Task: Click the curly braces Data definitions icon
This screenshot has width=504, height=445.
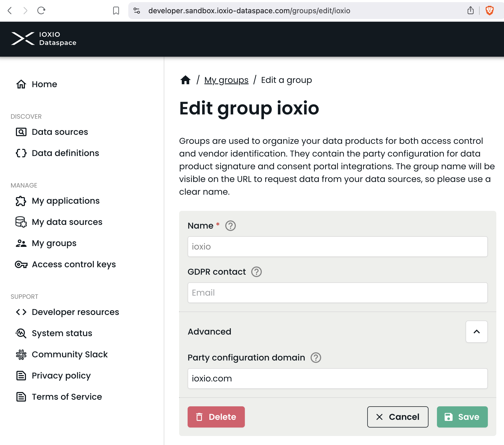Action: coord(21,153)
